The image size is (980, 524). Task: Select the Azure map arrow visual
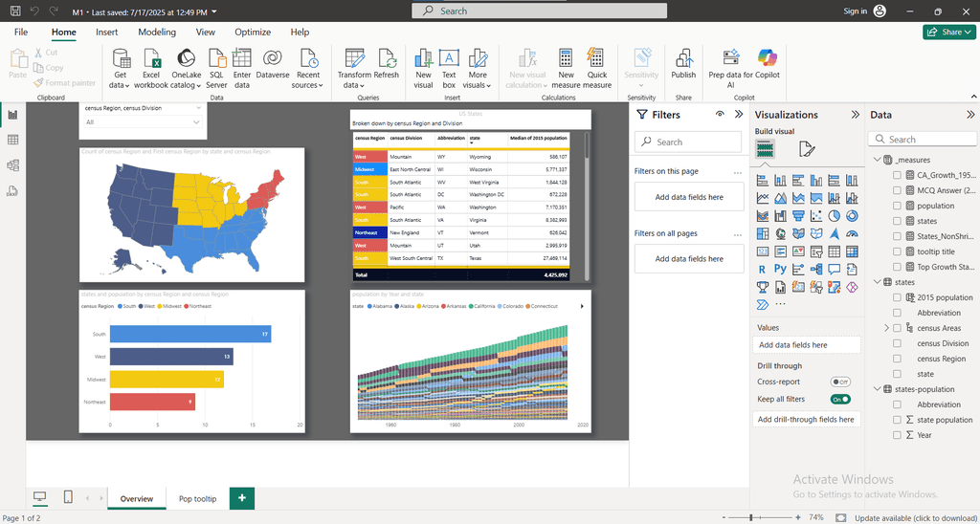[x=834, y=233]
